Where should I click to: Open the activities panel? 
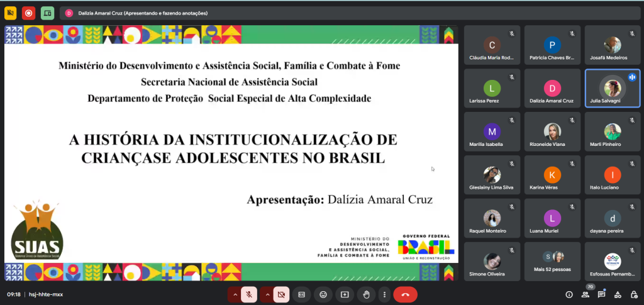[x=617, y=294]
